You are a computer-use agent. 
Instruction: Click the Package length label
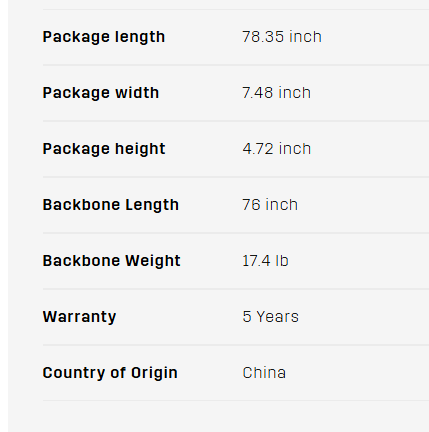(104, 37)
